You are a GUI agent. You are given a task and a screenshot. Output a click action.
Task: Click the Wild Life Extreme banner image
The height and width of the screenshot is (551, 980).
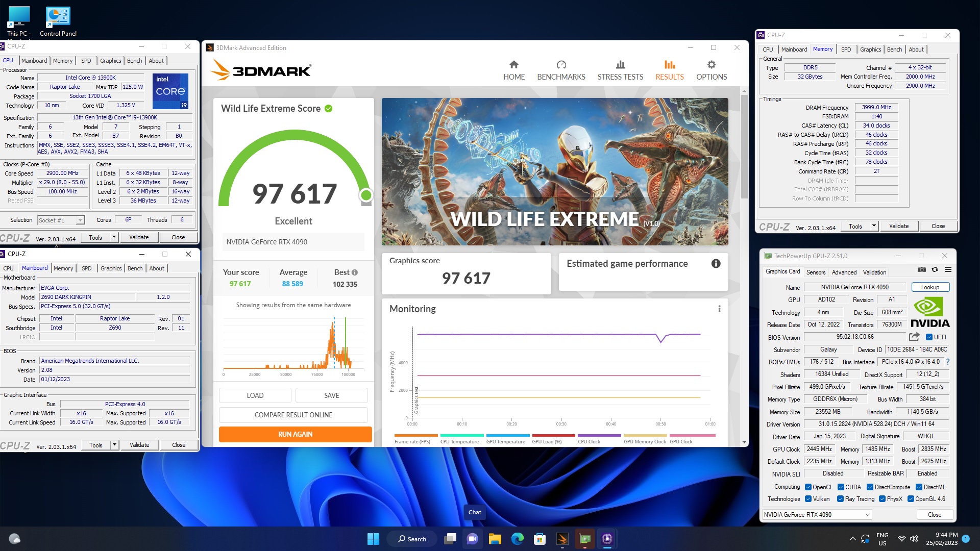click(555, 171)
